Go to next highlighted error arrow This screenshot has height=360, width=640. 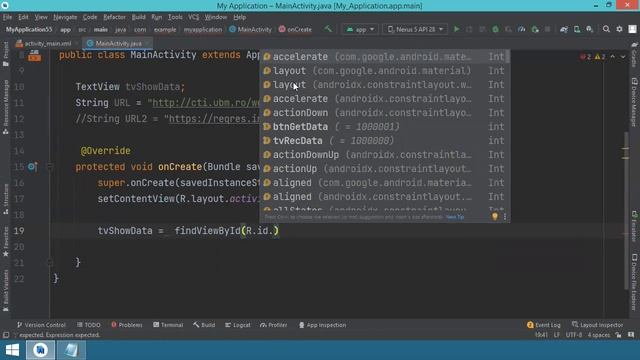(x=623, y=57)
